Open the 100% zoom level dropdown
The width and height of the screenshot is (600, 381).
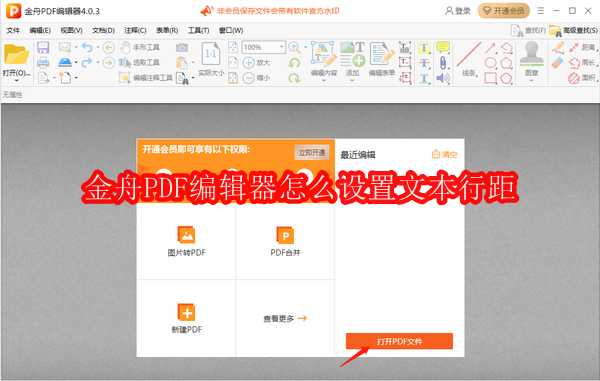[282, 47]
